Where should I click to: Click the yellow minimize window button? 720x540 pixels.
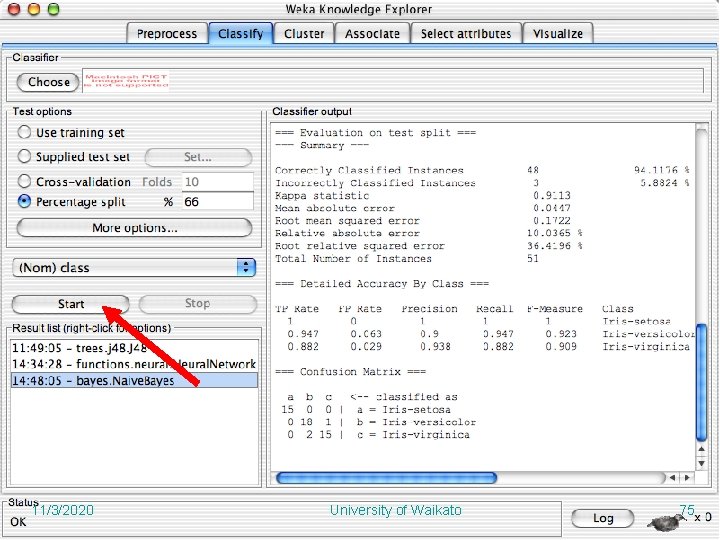[x=34, y=9]
